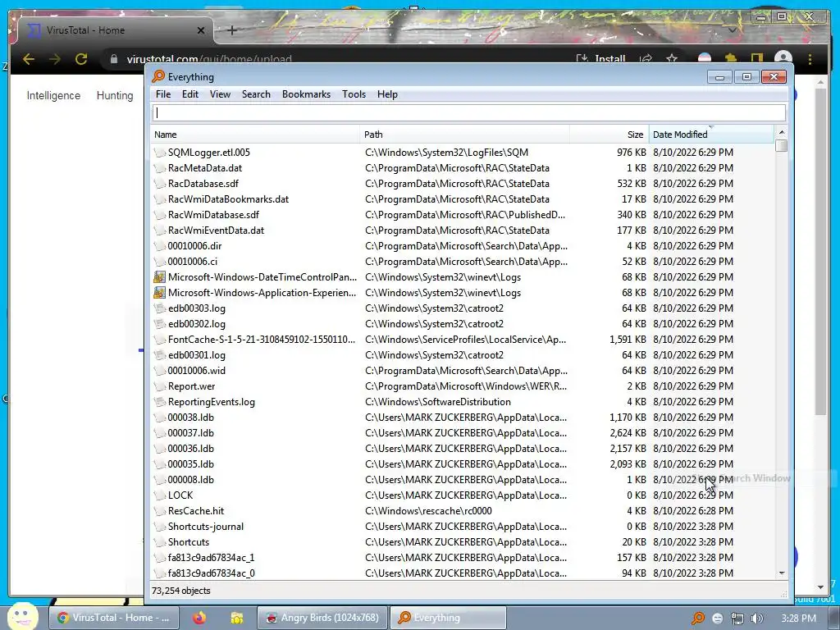Select log file icon of edb00302.log
840x630 pixels.
(x=159, y=324)
